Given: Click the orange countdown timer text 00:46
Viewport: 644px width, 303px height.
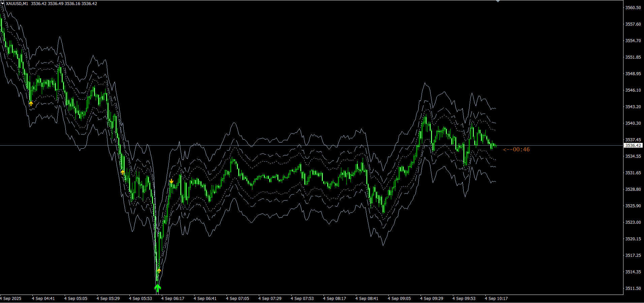Looking at the screenshot, I should coord(516,150).
